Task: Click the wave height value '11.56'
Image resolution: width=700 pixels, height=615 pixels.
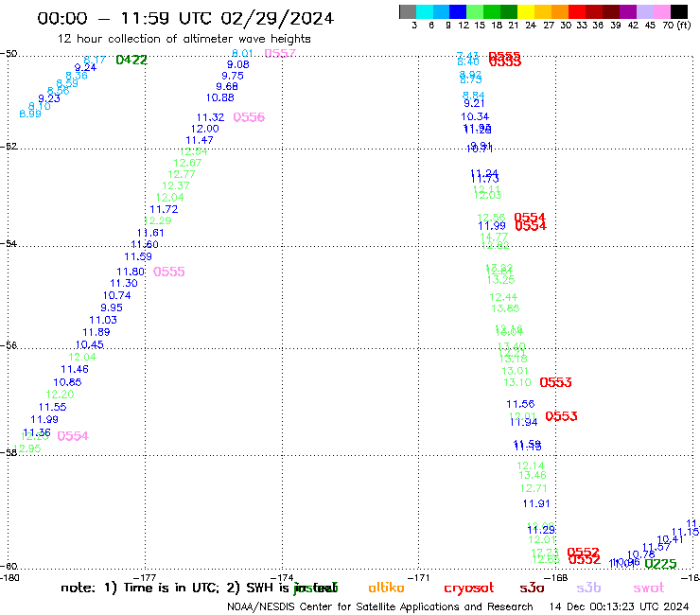Action: 520,404
